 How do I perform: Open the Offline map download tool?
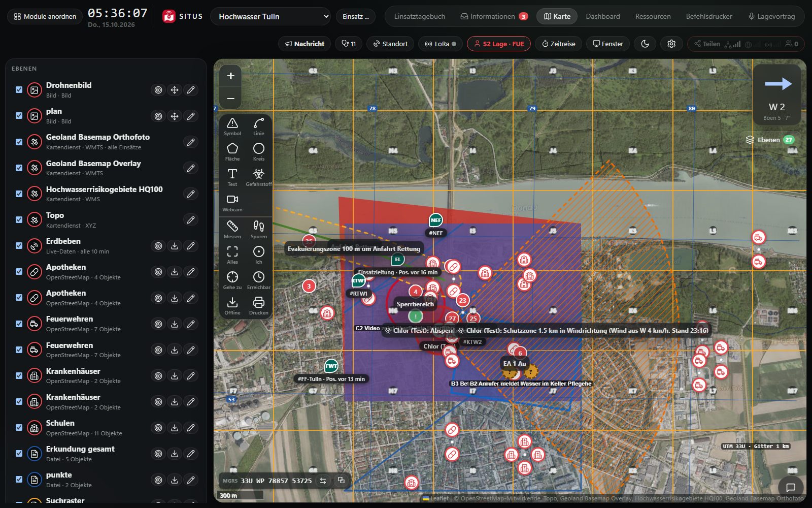(232, 306)
